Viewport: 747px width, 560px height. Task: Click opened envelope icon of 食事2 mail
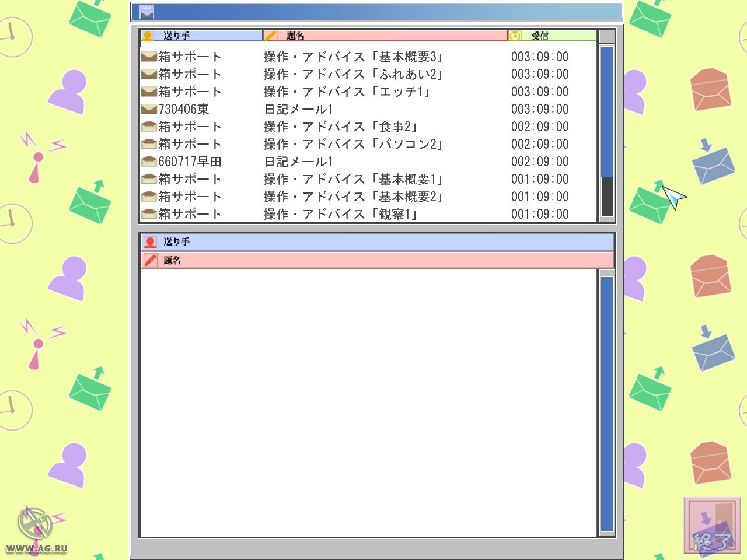[149, 127]
